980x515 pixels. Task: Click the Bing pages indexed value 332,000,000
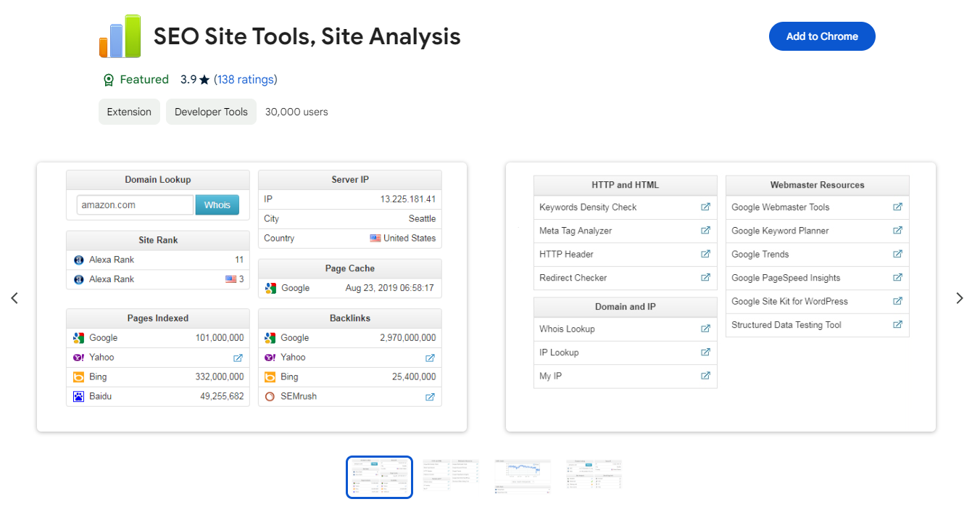220,377
